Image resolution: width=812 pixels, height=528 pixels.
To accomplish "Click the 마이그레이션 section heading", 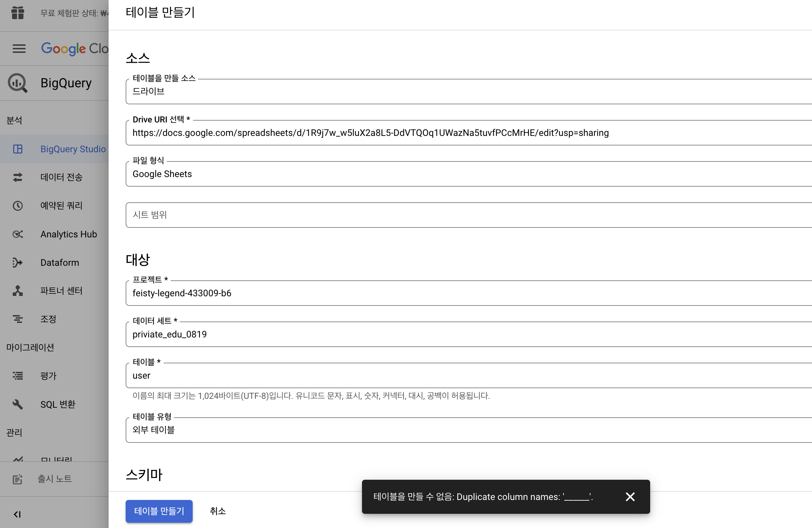I will click(x=30, y=347).
